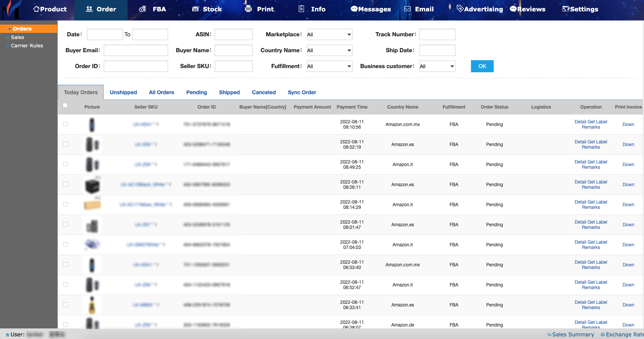Click the Info document icon
This screenshot has height=339, width=644.
tap(301, 9)
